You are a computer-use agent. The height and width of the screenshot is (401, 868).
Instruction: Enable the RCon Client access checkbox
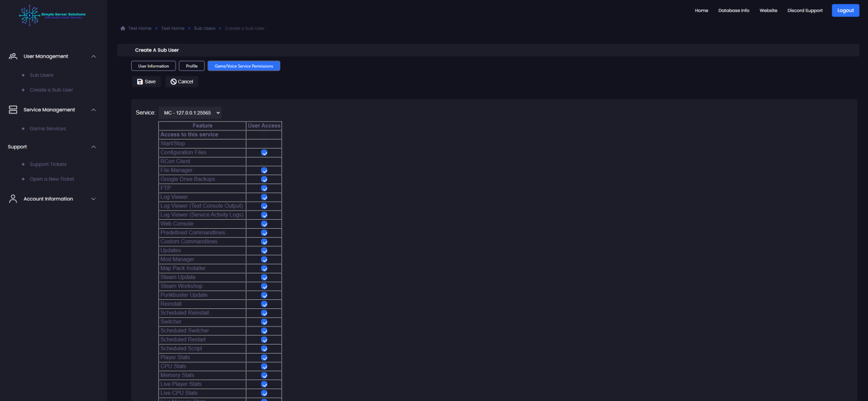coord(264,162)
